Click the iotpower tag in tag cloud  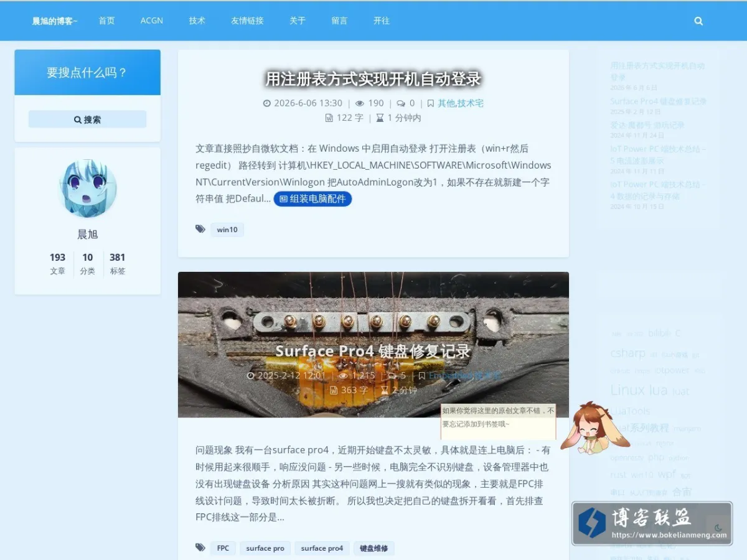click(672, 370)
